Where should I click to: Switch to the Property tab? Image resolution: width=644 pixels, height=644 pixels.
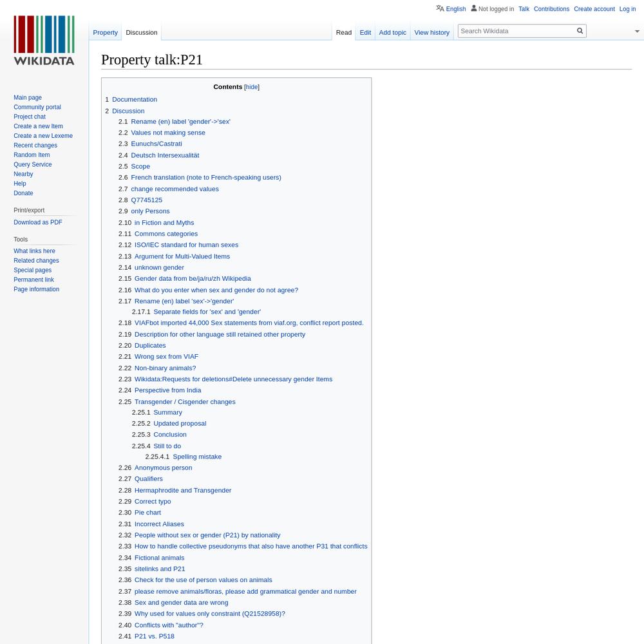(x=105, y=32)
